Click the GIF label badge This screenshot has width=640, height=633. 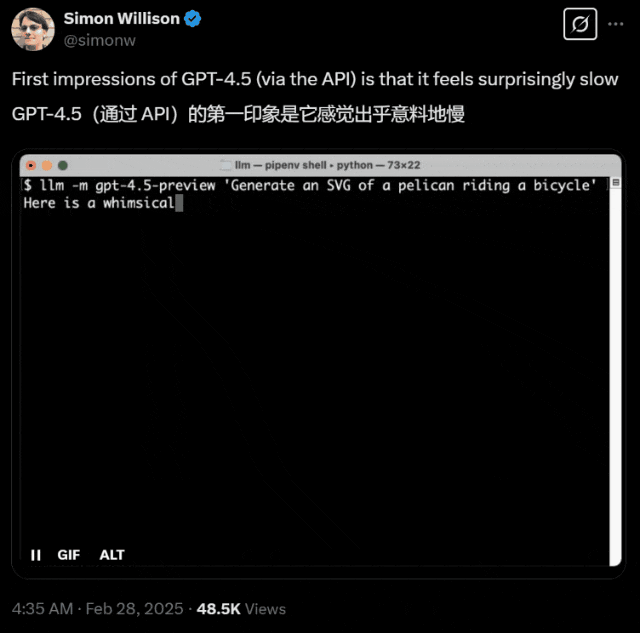tap(69, 555)
